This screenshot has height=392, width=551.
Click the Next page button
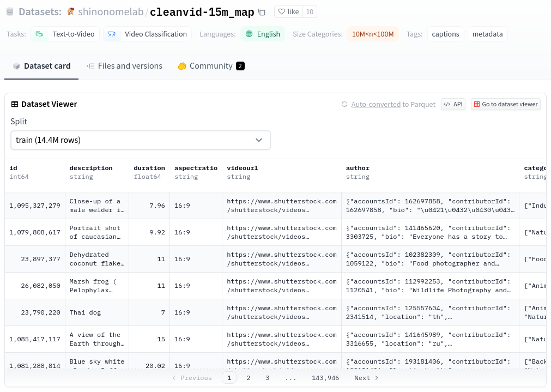click(366, 378)
